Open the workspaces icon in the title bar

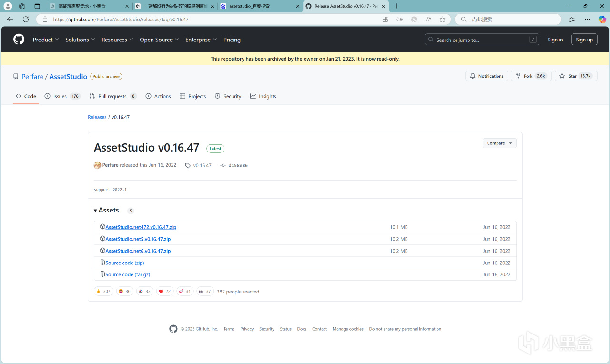pyautogui.click(x=22, y=6)
